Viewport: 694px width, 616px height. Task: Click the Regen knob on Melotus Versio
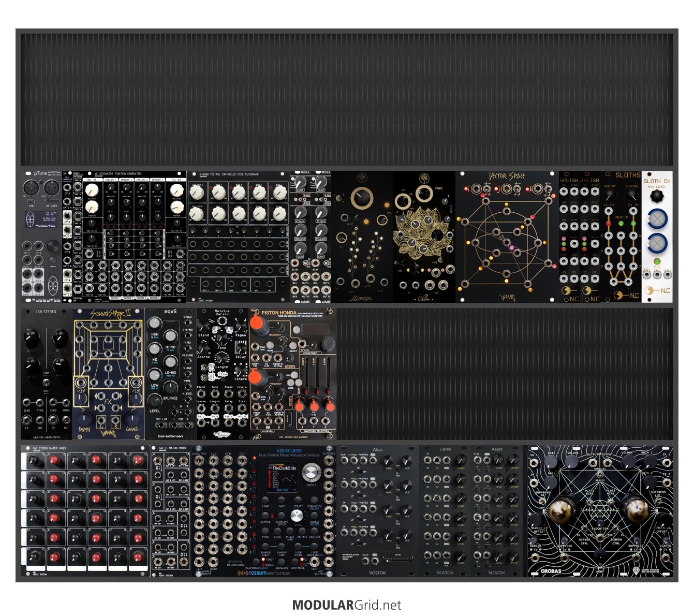[241, 326]
